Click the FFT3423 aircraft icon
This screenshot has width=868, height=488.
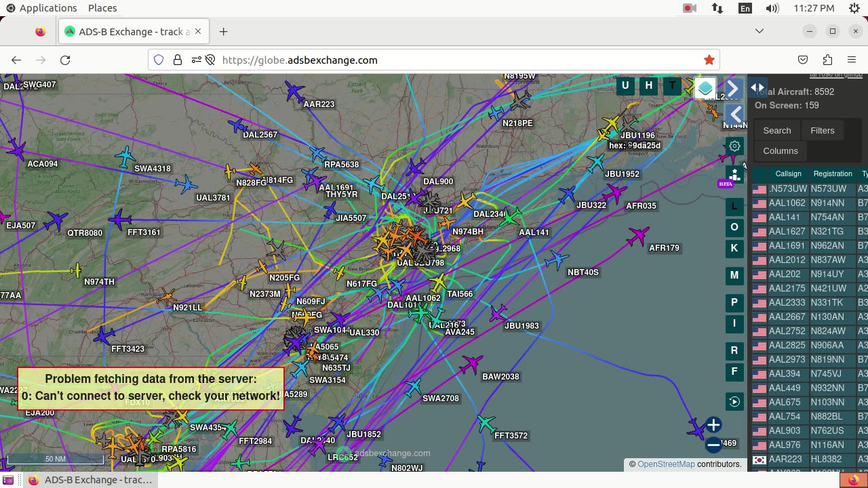(x=103, y=336)
